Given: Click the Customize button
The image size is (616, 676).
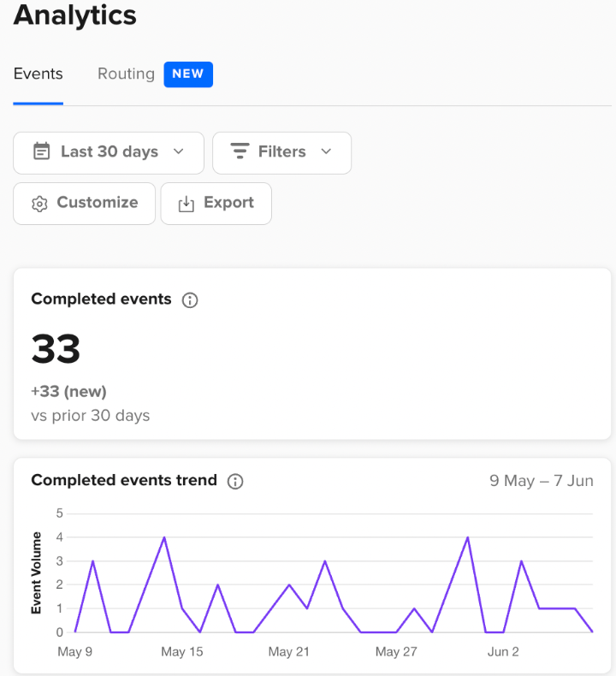Looking at the screenshot, I should pyautogui.click(x=84, y=203).
